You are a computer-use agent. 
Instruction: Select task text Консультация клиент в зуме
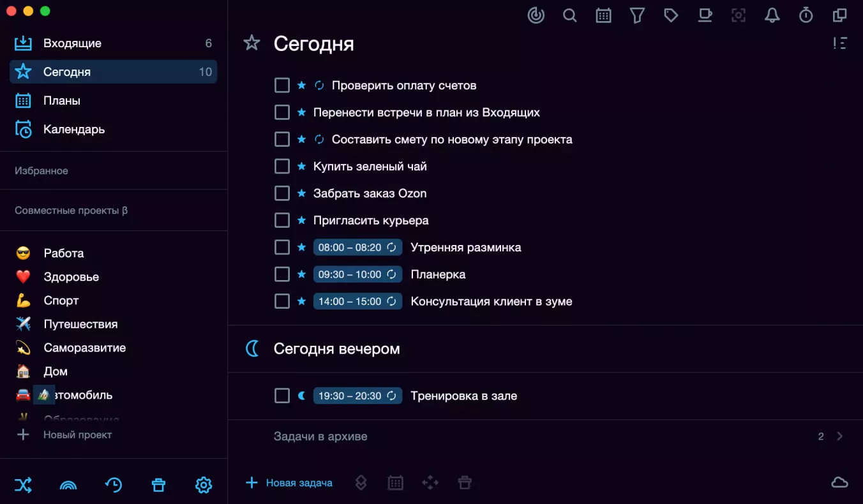(492, 302)
